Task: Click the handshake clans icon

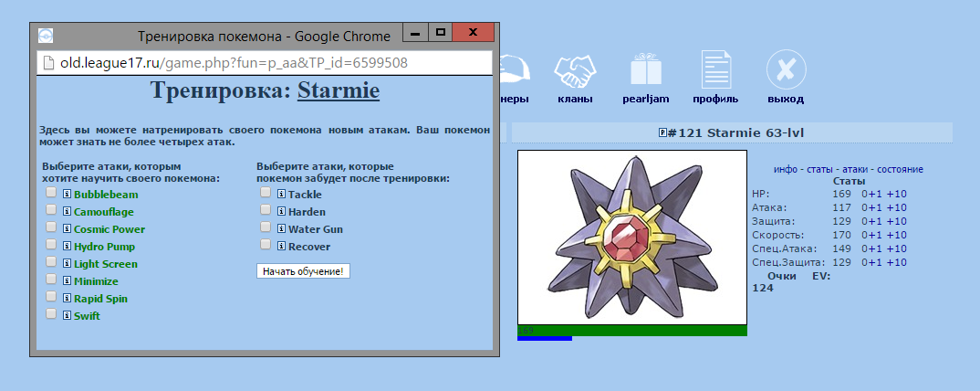Action: click(575, 69)
